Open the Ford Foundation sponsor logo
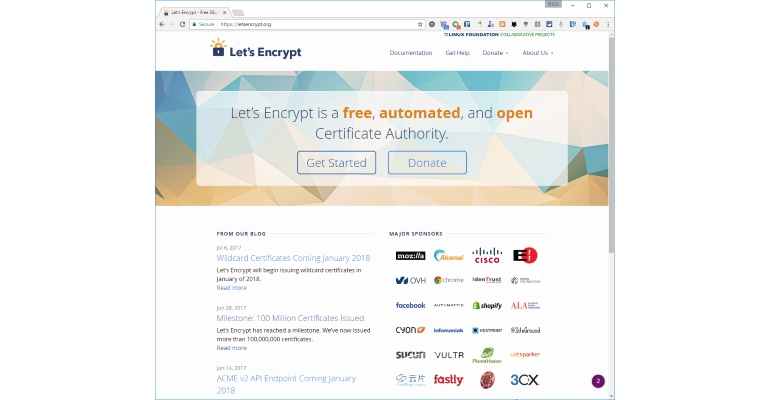Image resolution: width=770 pixels, height=400 pixels. 525,280
